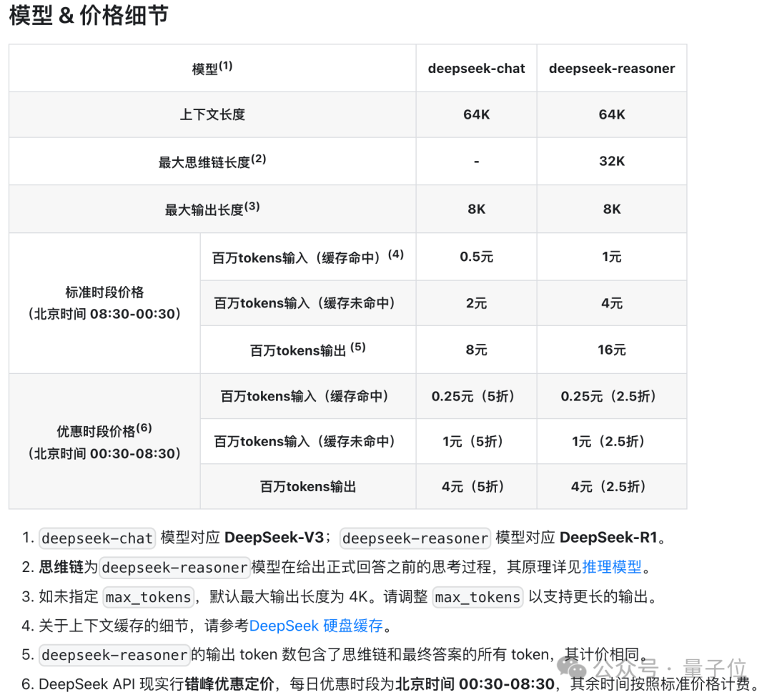Click deepseek-chat code tag in note 1
Image resolution: width=772 pixels, height=700 pixels.
(97, 538)
